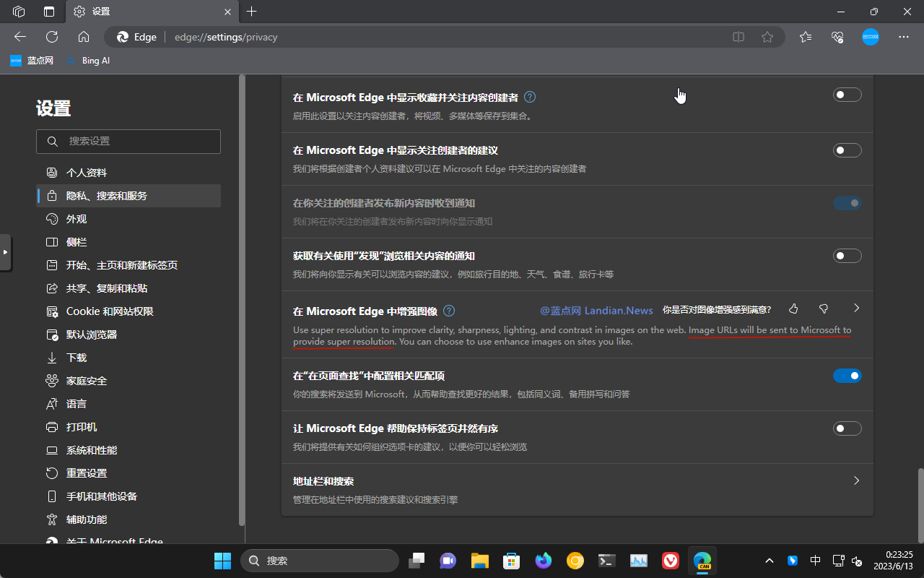The width and height of the screenshot is (924, 578).
Task: Click the sidebar navigation scrollbar
Action: [x=242, y=300]
